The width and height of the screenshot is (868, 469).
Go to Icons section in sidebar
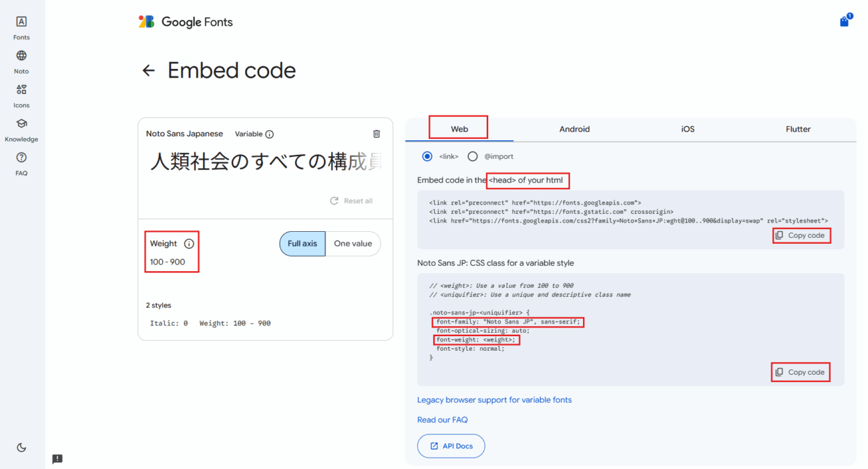point(21,90)
